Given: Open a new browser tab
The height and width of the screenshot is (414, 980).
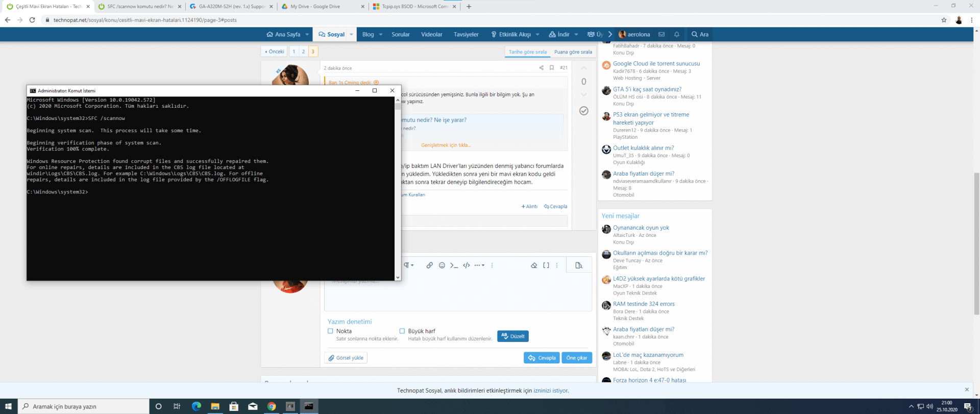Looking at the screenshot, I should coord(469,7).
